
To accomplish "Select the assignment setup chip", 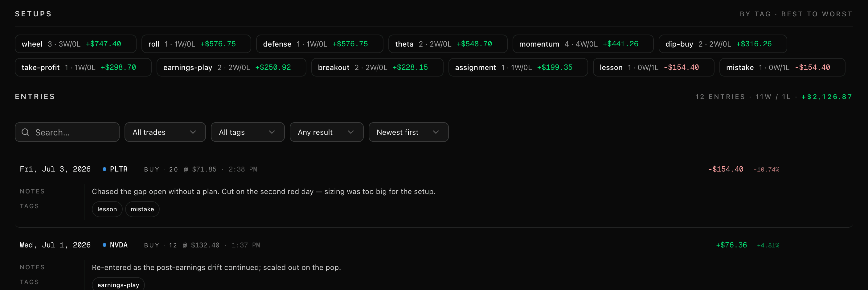I will pos(518,68).
